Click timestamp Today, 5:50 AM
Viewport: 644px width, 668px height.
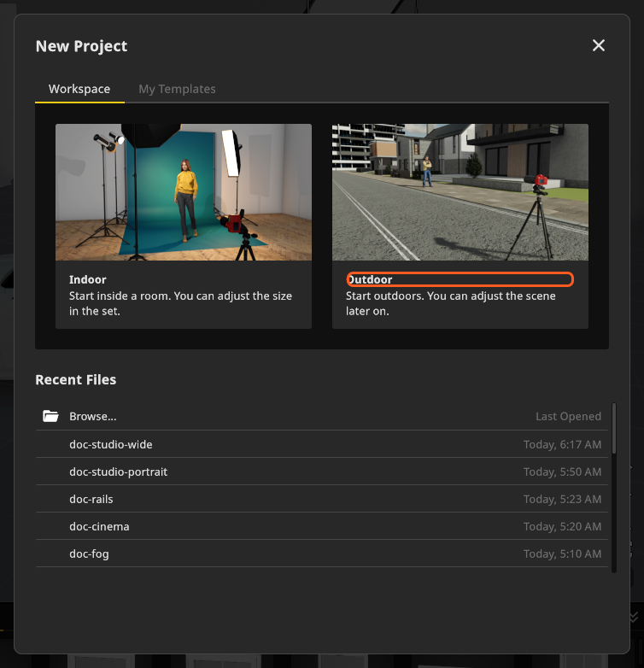562,472
